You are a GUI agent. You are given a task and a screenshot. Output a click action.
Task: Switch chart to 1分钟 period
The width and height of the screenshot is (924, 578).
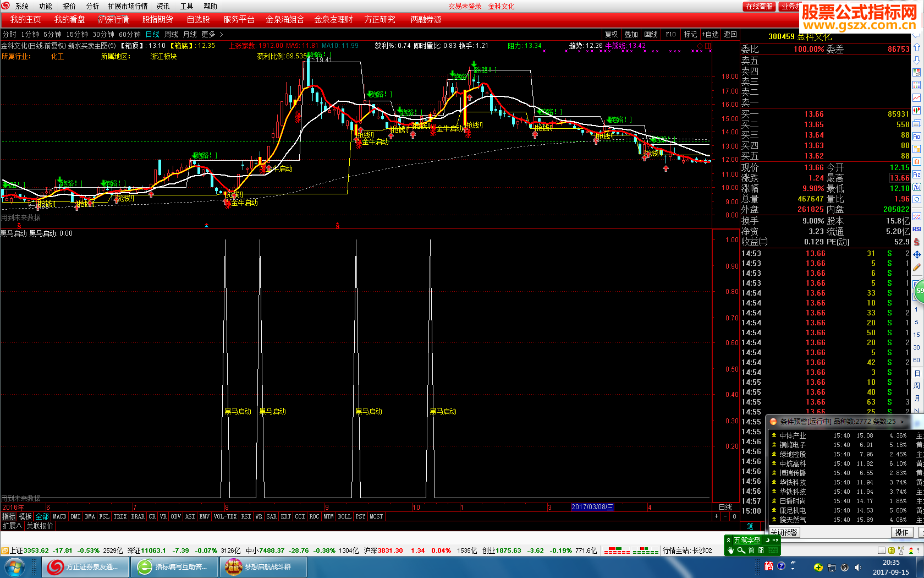(x=30, y=34)
